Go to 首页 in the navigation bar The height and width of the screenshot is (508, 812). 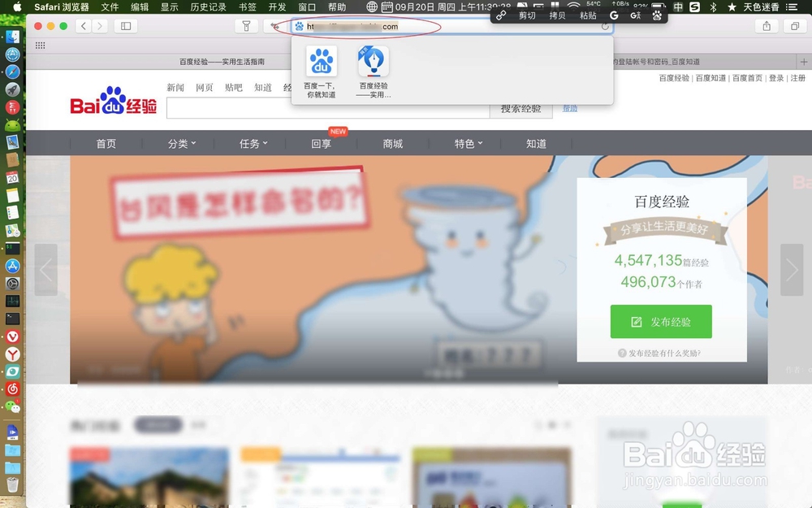(106, 144)
